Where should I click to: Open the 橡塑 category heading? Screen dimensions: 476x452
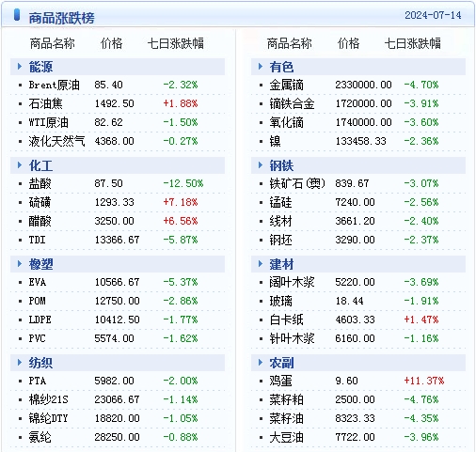[40, 264]
